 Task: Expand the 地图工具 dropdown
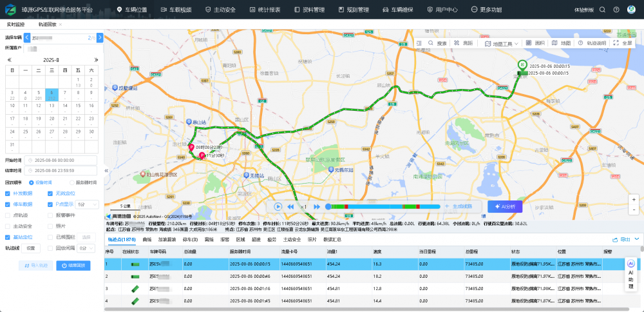[x=504, y=44]
